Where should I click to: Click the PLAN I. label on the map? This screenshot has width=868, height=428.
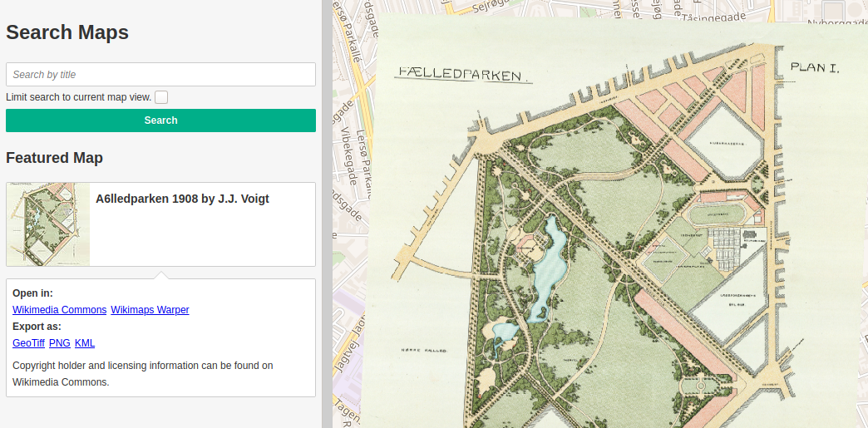(x=815, y=68)
